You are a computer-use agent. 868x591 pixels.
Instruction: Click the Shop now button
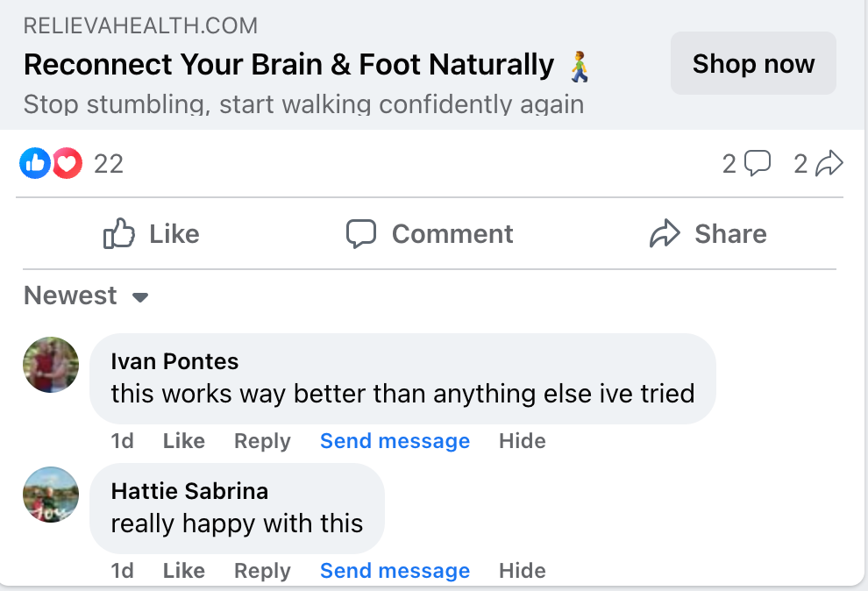pos(753,64)
